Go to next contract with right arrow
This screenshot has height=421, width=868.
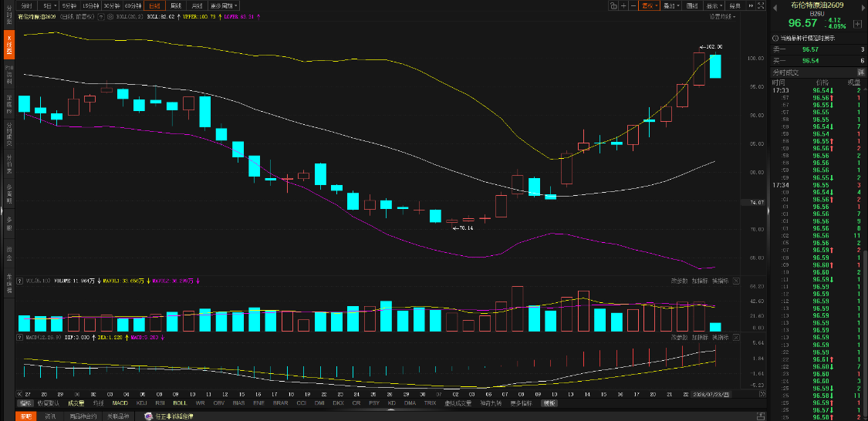tap(863, 6)
